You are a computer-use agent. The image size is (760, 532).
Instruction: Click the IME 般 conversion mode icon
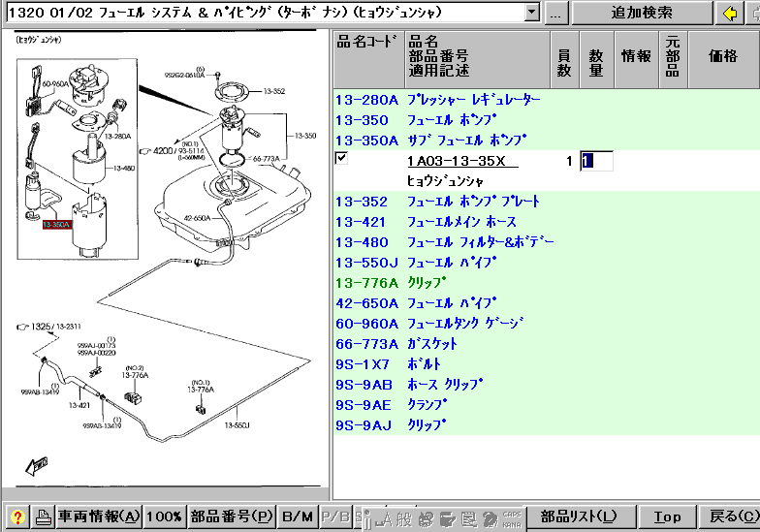(x=403, y=518)
